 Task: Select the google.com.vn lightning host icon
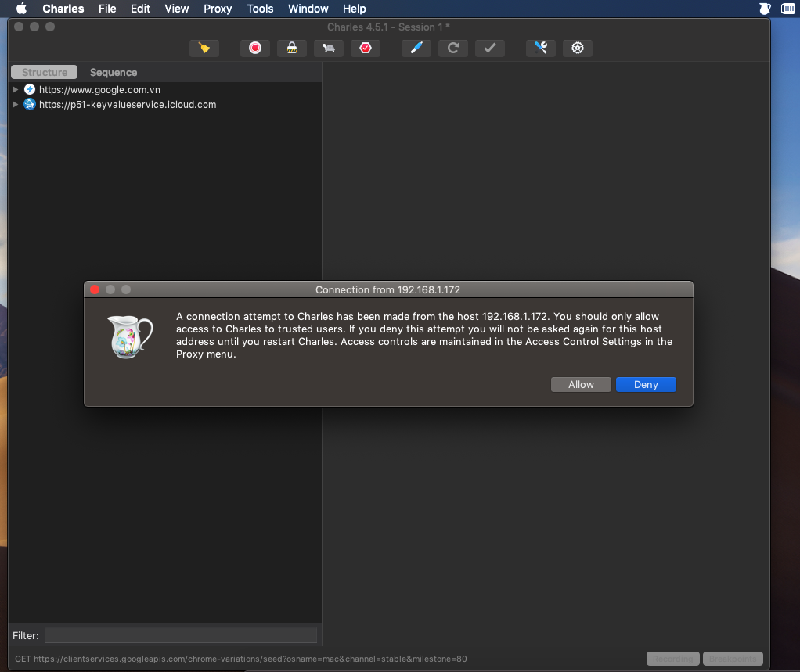30,89
